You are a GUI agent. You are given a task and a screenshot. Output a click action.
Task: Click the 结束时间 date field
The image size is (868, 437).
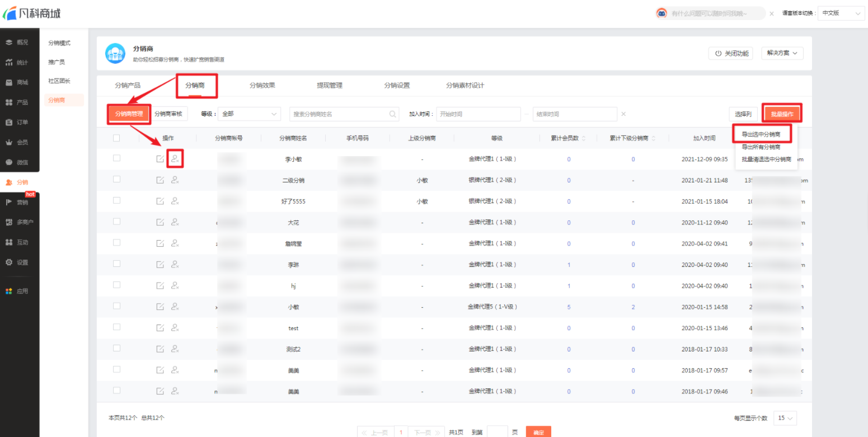575,114
